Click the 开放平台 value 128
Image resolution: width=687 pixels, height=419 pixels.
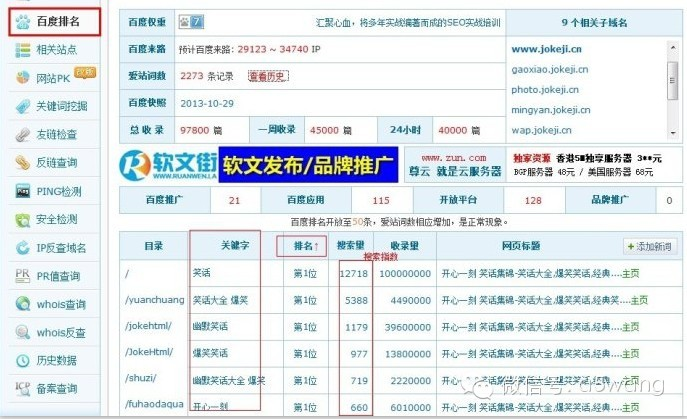click(533, 201)
